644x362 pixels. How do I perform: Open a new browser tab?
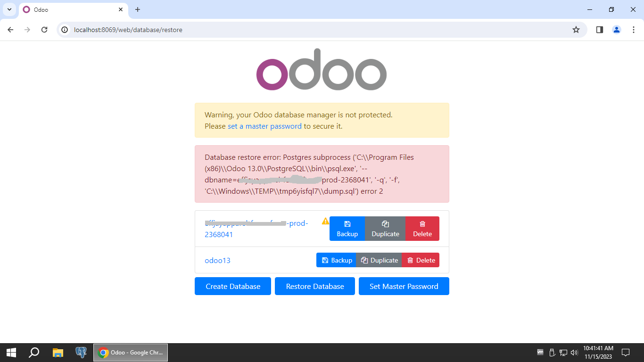[138, 9]
